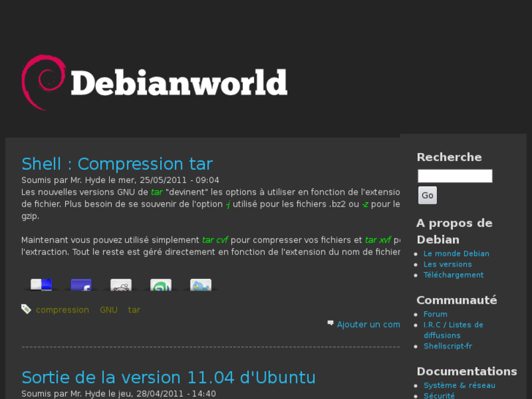The width and height of the screenshot is (532, 399).
Task: Click the green 'tar cvf' command text
Action: point(214,240)
